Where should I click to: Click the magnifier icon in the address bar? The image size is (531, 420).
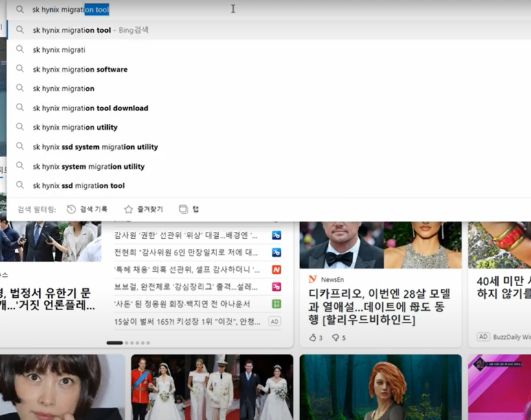coord(20,10)
